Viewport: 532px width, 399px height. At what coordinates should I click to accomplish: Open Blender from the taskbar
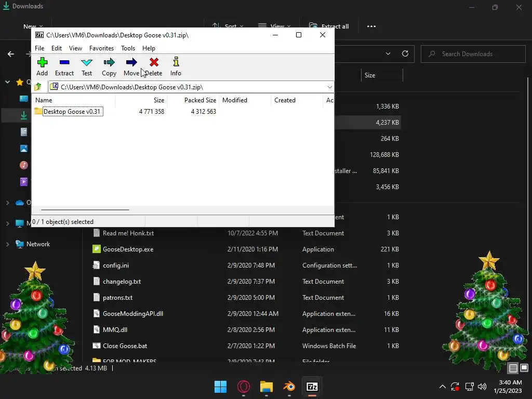click(289, 387)
